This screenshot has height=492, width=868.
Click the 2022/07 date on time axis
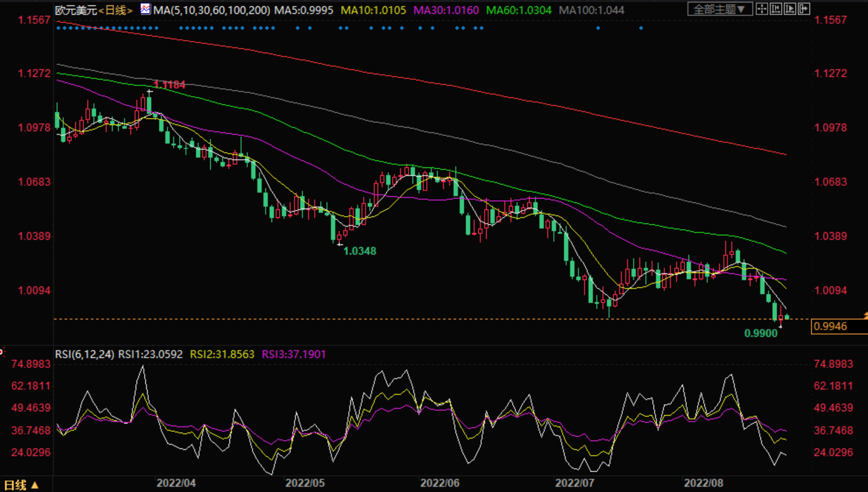click(575, 483)
